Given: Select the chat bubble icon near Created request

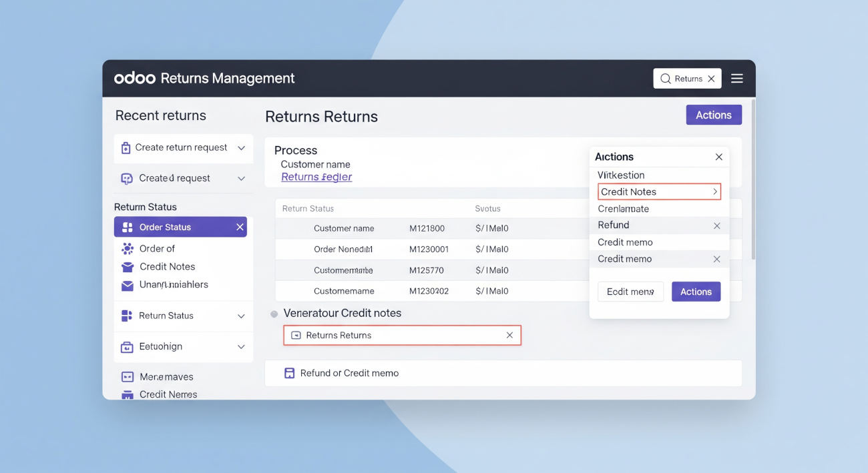Looking at the screenshot, I should 127,178.
